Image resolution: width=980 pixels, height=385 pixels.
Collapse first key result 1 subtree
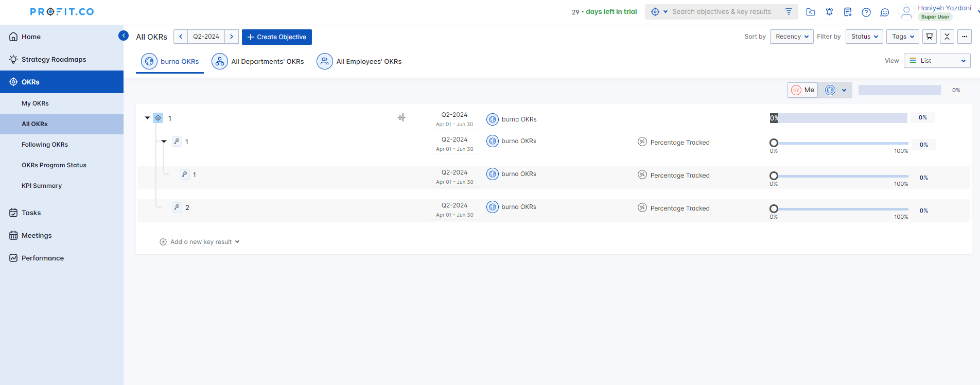164,142
